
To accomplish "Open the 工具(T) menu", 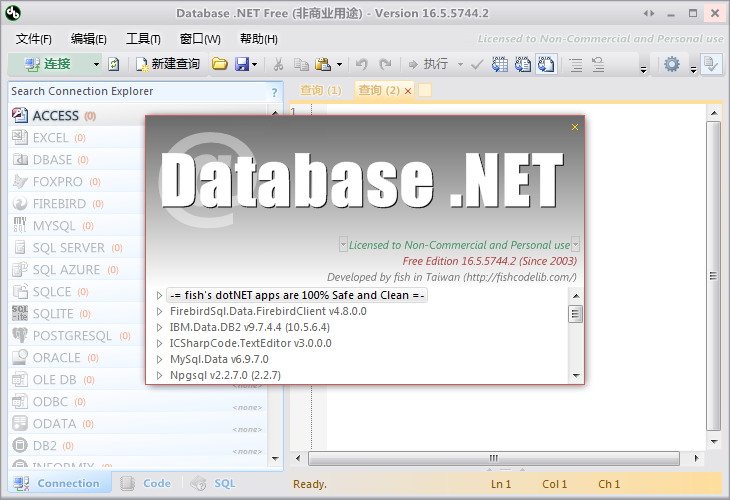I will tap(143, 39).
